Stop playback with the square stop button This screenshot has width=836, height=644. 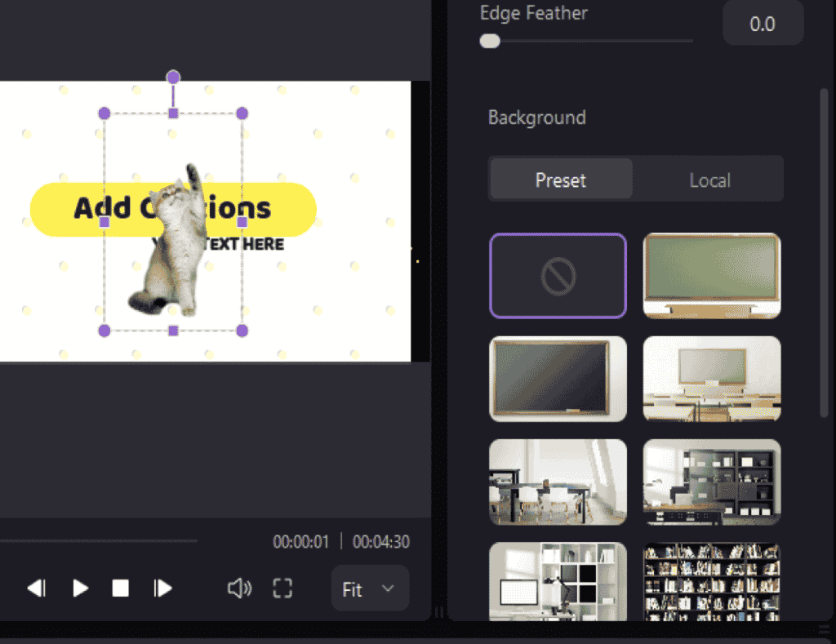121,588
